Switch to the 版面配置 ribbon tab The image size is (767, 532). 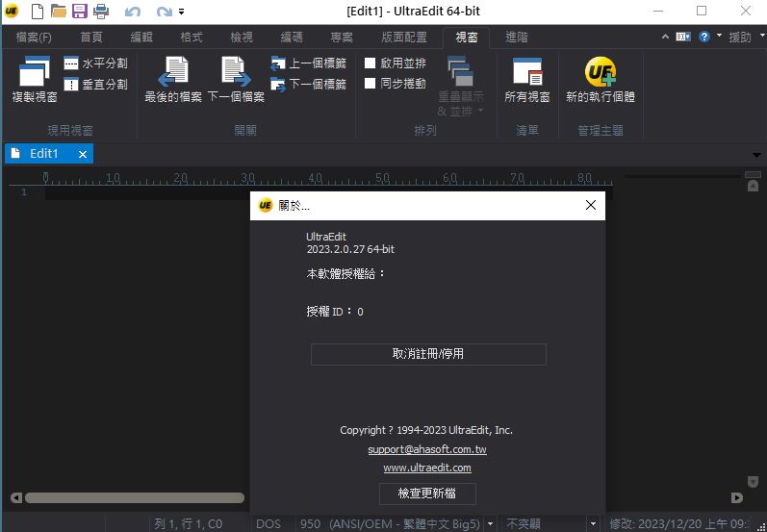tap(404, 38)
